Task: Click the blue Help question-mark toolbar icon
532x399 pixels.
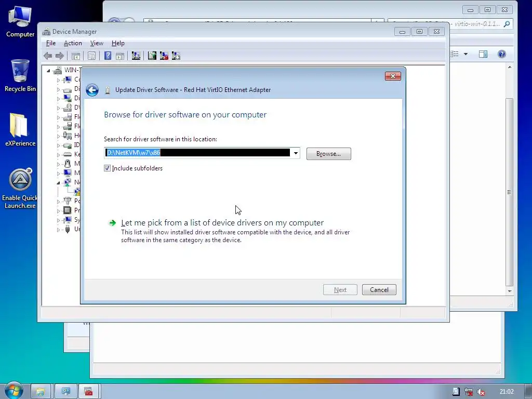Action: 108,56
